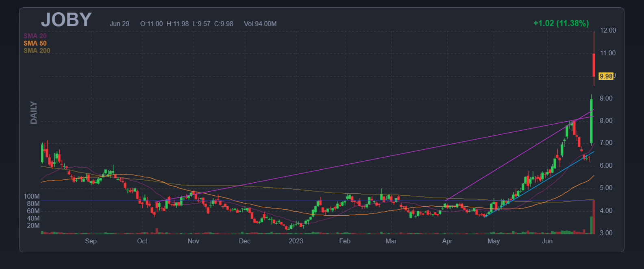Click the May month label on time axis
644x269 pixels.
click(494, 241)
